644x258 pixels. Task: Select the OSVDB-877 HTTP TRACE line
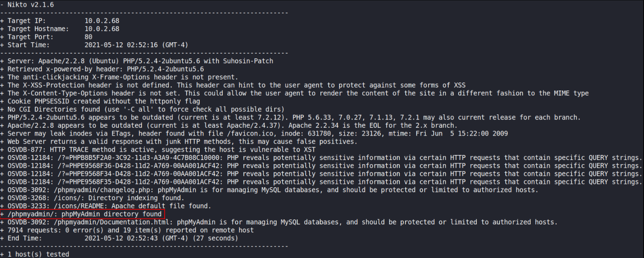158,150
